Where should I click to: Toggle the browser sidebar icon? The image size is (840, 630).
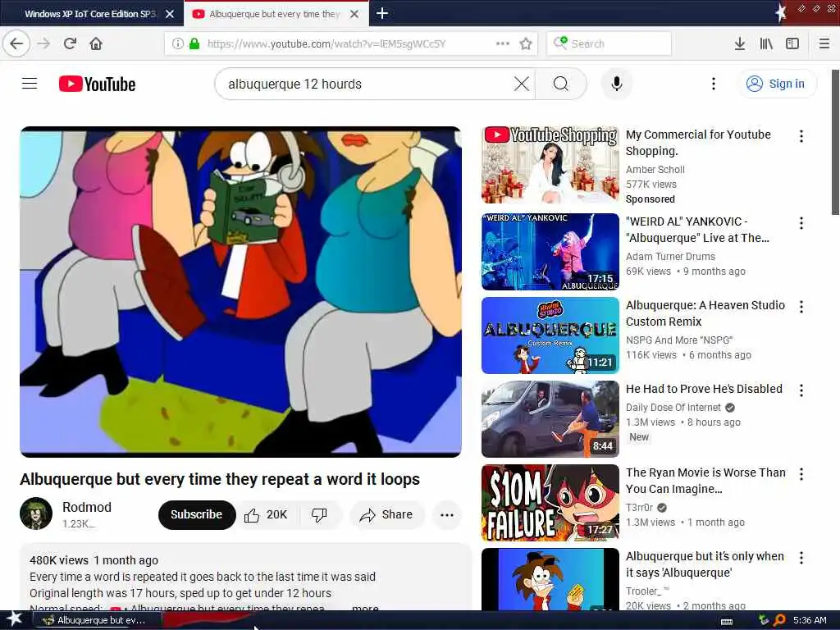click(792, 43)
